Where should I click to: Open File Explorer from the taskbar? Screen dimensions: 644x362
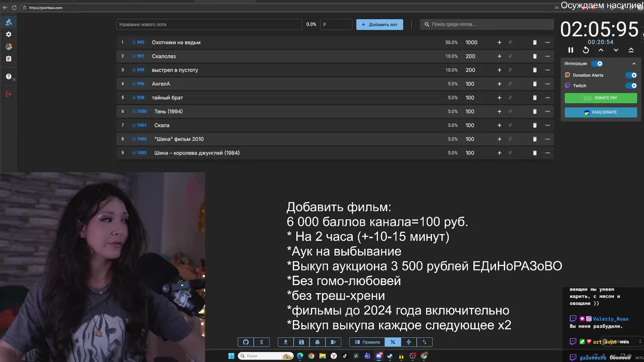(323, 356)
